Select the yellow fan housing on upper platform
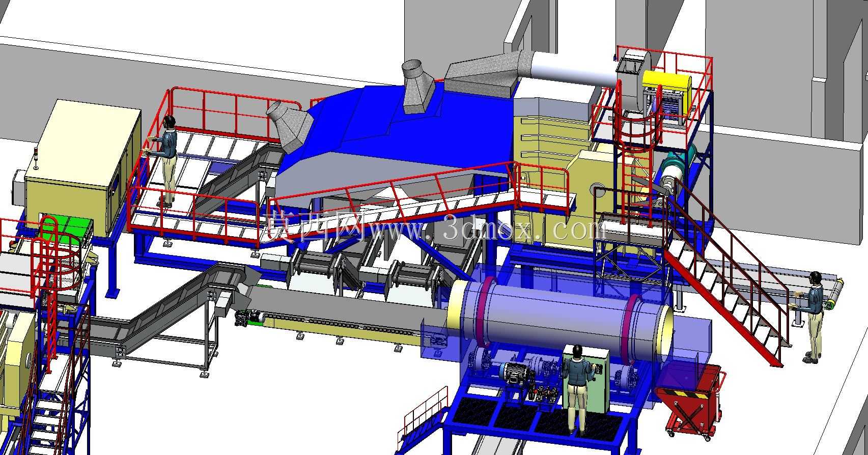Image resolution: width=868 pixels, height=455 pixels. point(667,89)
